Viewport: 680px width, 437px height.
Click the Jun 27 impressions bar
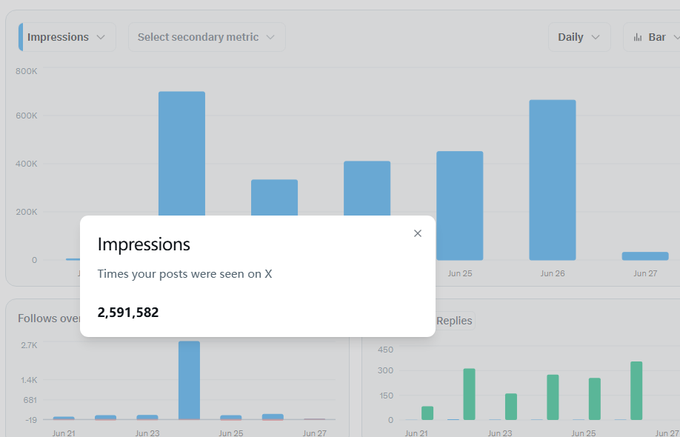[x=645, y=256]
